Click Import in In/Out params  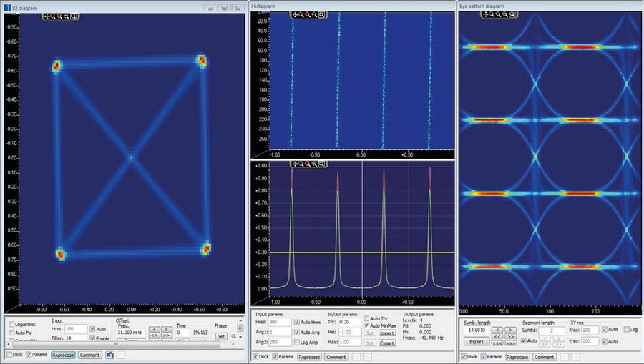(387, 333)
